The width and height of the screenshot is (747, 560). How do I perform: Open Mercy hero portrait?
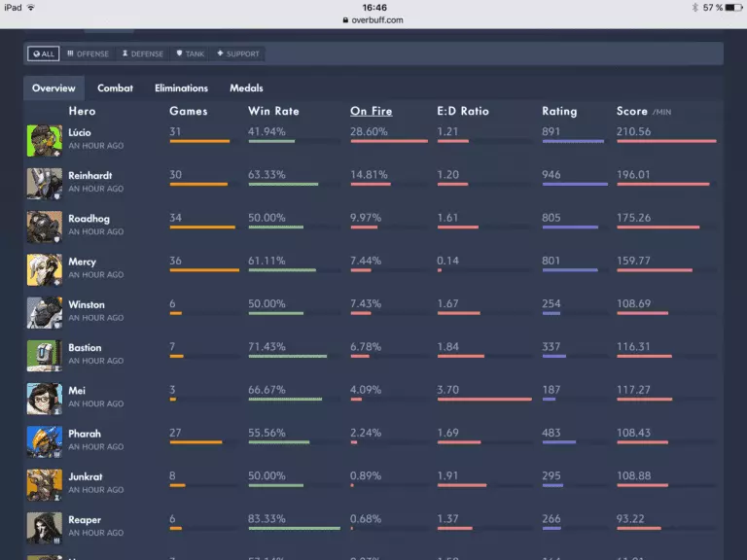45,270
